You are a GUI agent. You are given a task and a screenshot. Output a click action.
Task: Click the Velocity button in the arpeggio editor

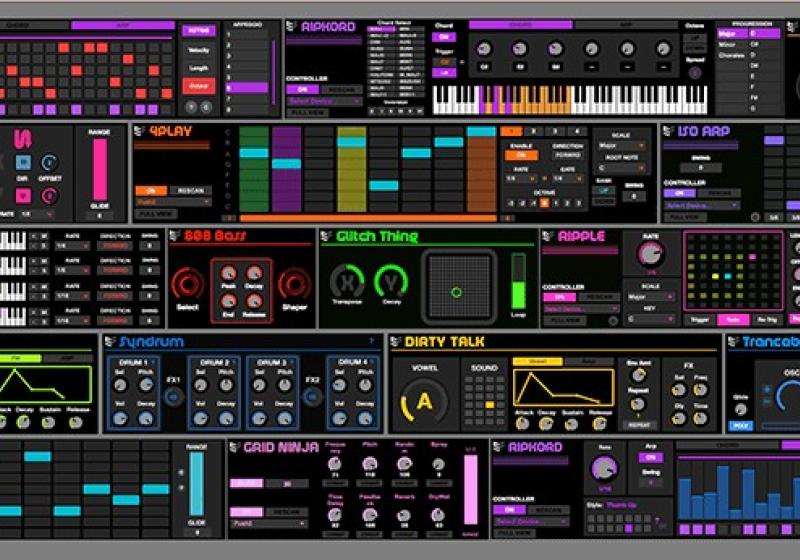click(198, 50)
